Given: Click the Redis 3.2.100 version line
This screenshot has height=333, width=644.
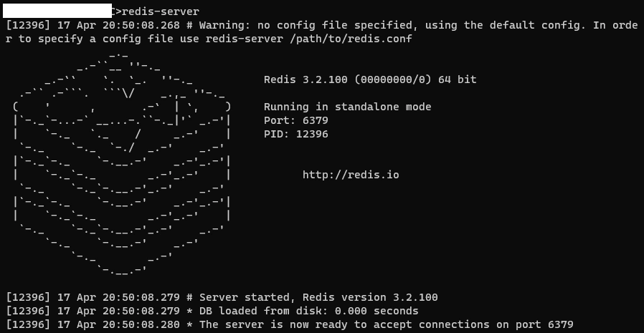Looking at the screenshot, I should coord(370,79).
